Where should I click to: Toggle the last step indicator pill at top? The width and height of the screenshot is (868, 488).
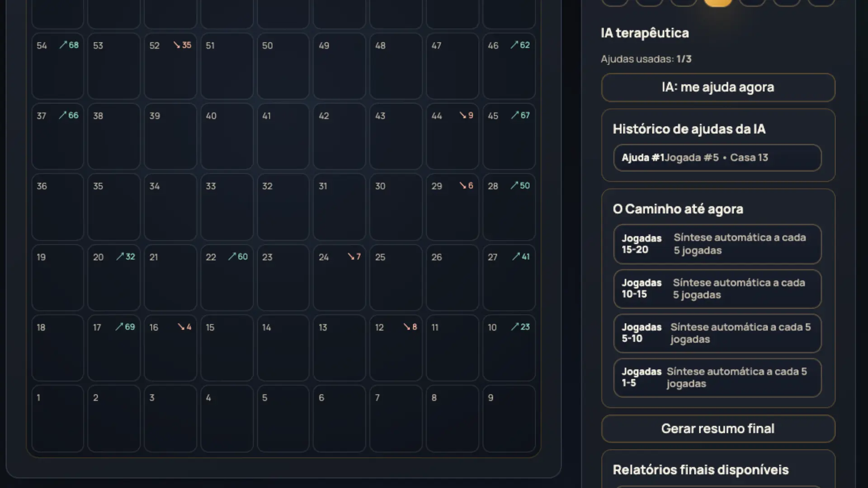(821, 2)
